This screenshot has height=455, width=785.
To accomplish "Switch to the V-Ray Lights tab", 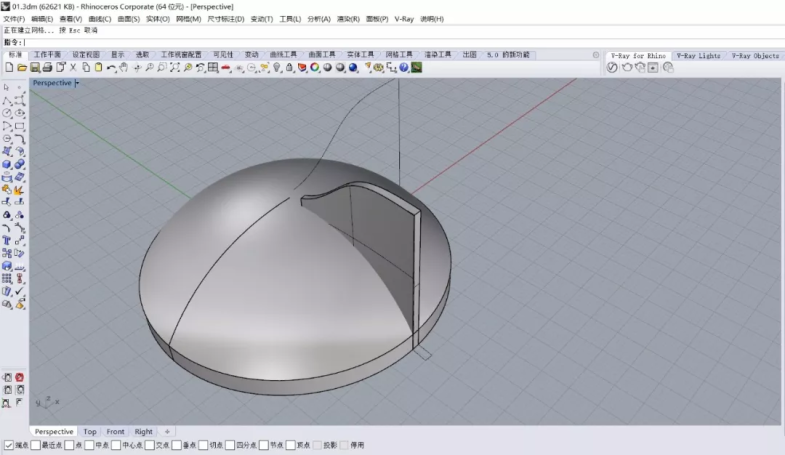I will point(697,56).
